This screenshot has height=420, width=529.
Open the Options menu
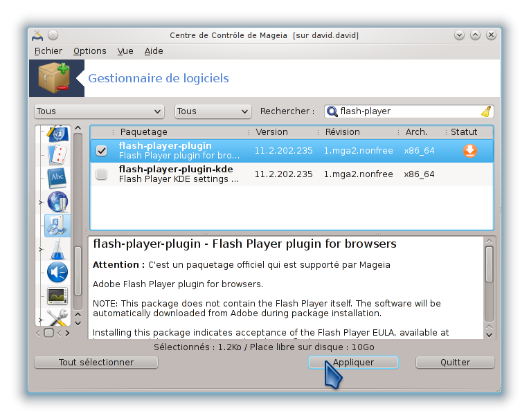point(90,51)
